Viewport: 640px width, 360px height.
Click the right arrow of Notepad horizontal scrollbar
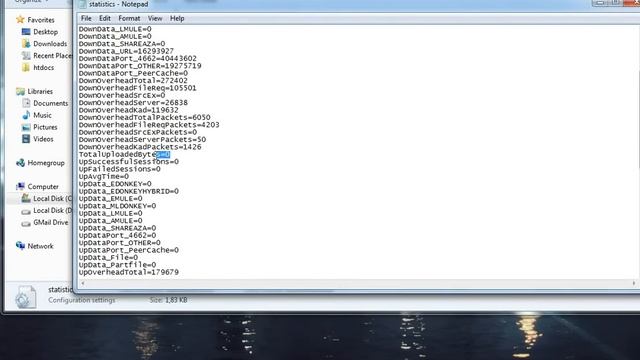[x=633, y=283]
